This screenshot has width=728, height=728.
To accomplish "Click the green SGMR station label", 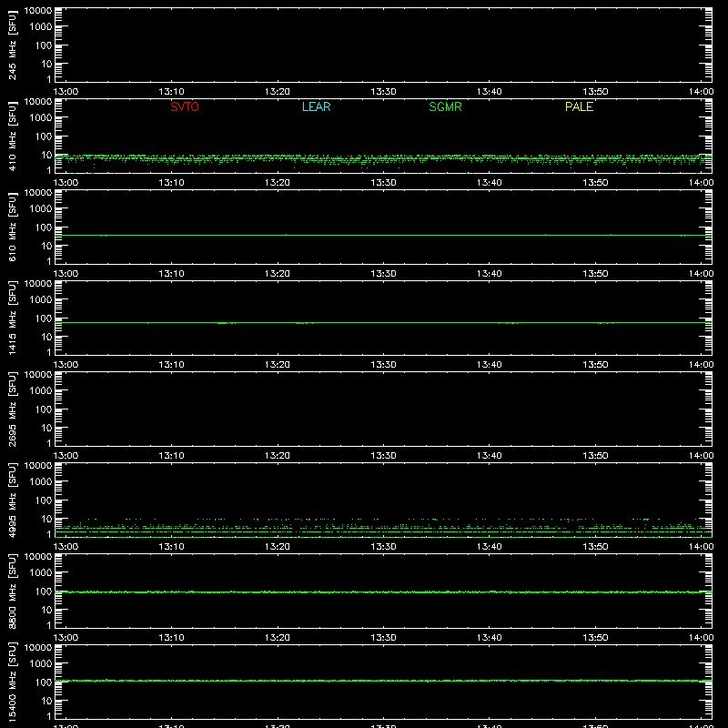I will [x=445, y=106].
